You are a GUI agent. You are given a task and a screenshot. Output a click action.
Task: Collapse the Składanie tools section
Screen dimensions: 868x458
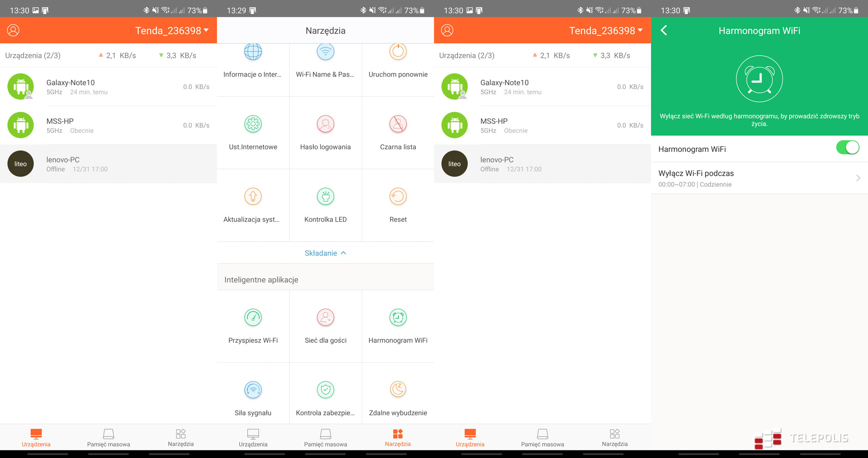tap(325, 253)
